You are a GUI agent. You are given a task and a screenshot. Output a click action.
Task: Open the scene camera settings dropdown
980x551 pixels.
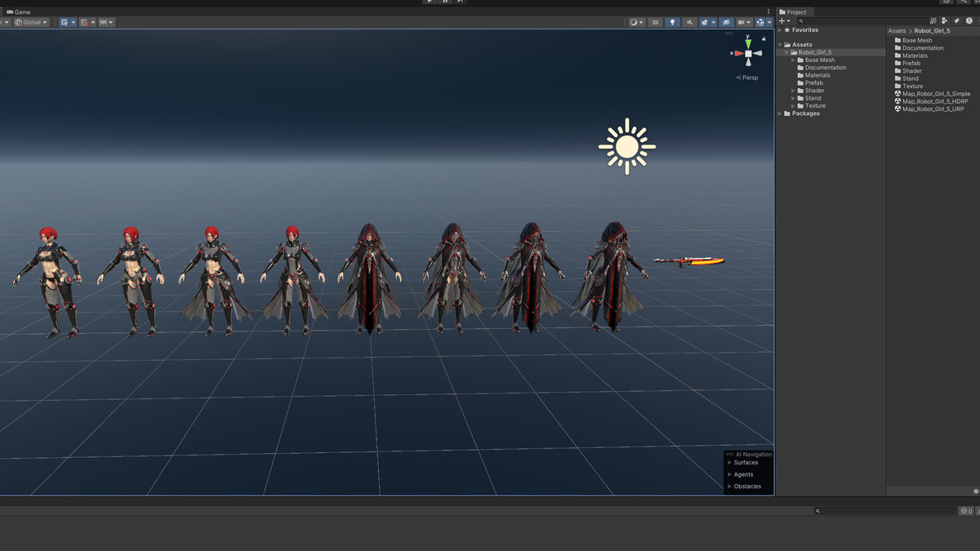744,22
